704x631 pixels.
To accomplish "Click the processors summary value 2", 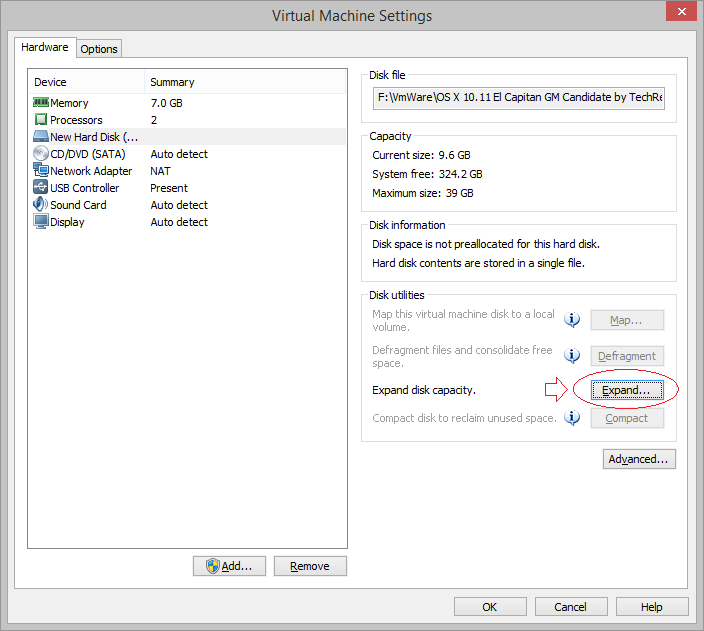I will [154, 120].
